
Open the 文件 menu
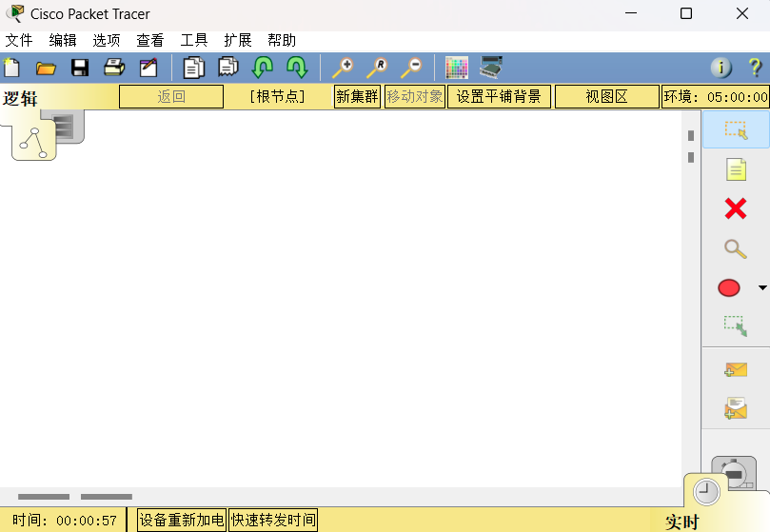[19, 40]
